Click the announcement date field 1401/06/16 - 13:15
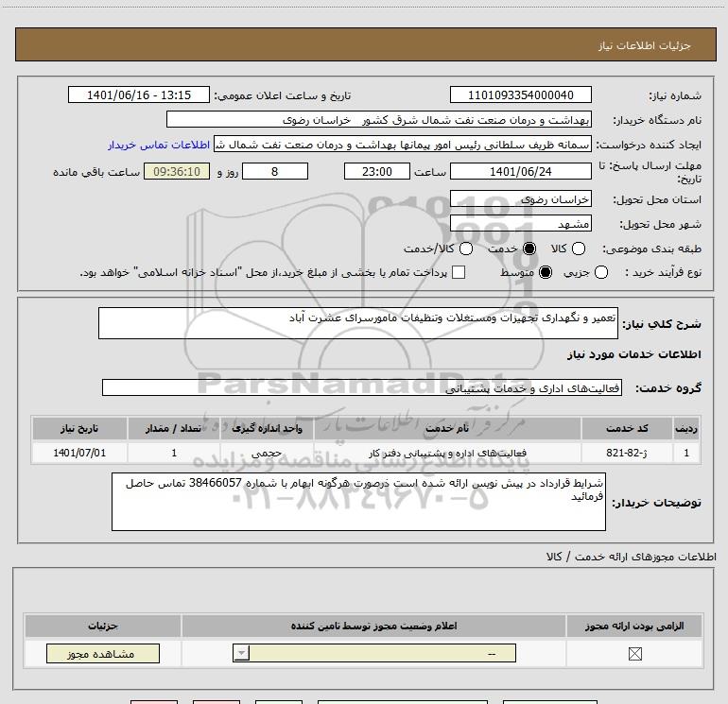The image size is (728, 704). click(139, 95)
